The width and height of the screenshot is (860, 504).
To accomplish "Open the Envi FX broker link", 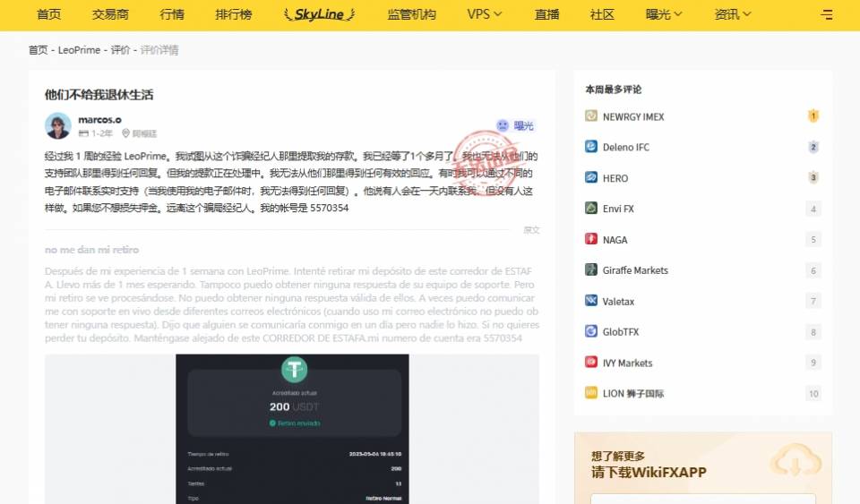I will click(618, 209).
